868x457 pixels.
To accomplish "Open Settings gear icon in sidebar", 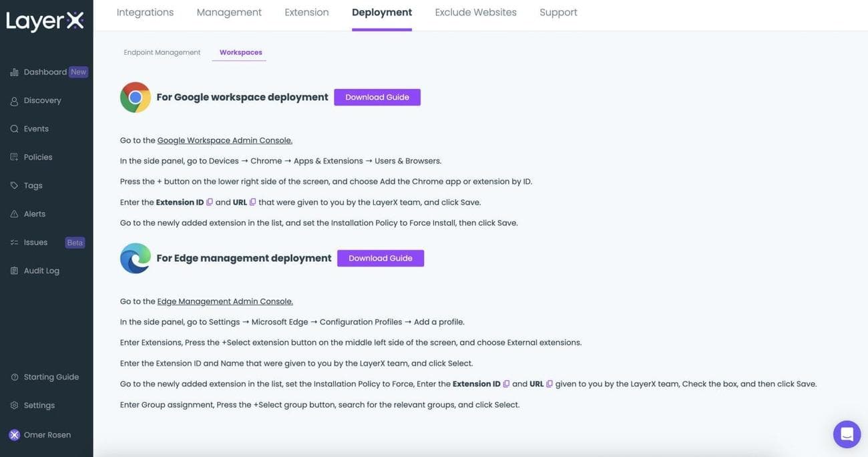I will click(14, 406).
